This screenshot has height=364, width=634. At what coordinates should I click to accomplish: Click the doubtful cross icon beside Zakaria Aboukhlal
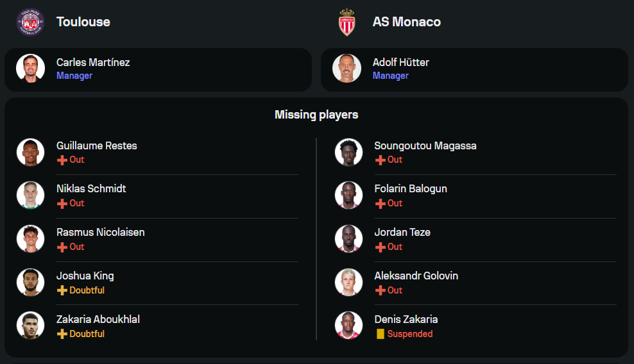62,335
